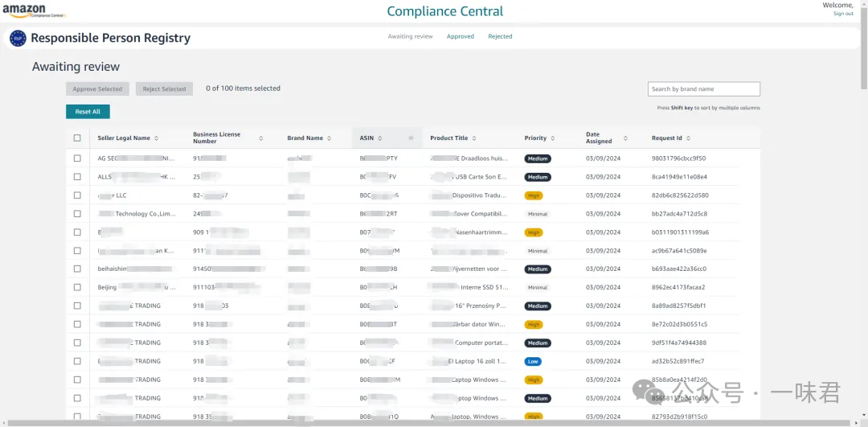Click request id 98031796cbcc9f50
868x427 pixels.
tap(678, 158)
